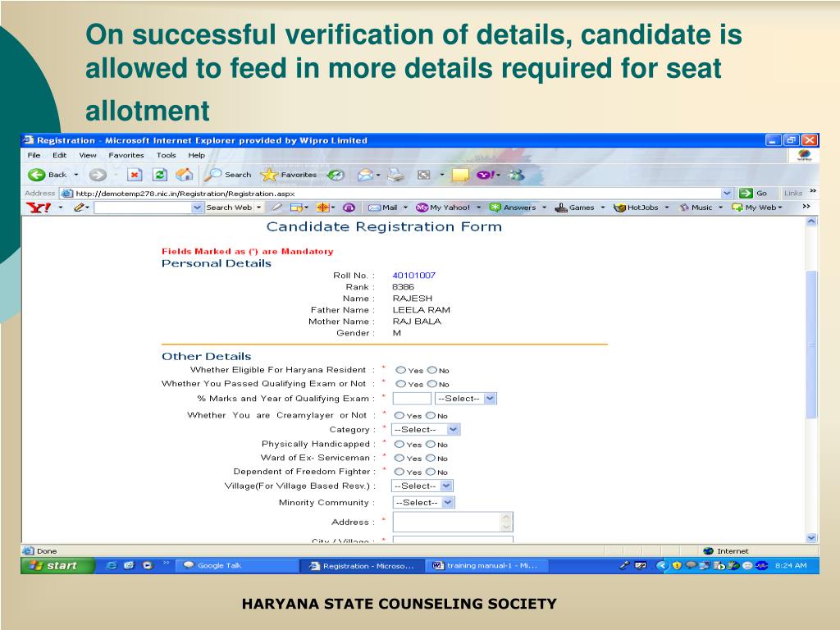Click the Back navigation arrow icon
This screenshot has height=630, width=840.
[x=36, y=175]
